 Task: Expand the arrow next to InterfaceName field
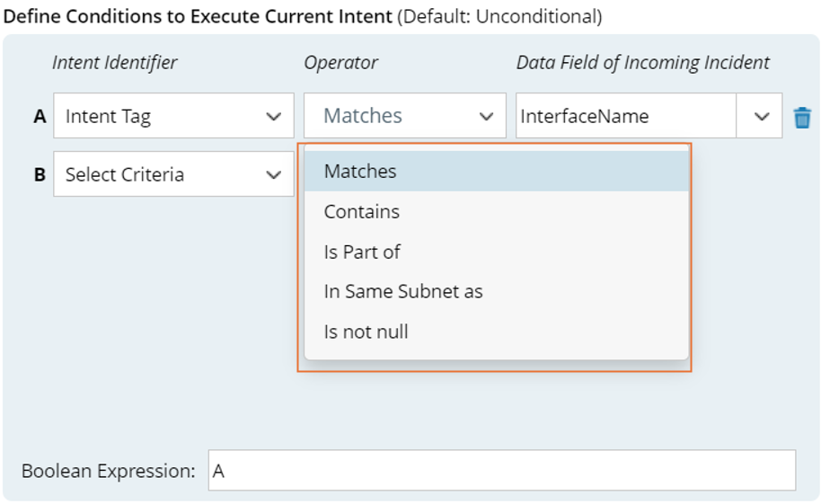(x=762, y=117)
